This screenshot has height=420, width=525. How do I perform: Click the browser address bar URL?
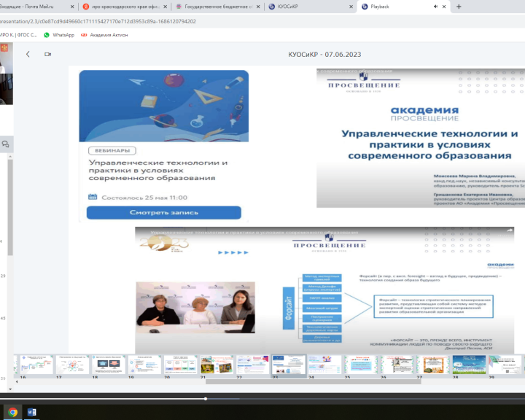(x=109, y=21)
